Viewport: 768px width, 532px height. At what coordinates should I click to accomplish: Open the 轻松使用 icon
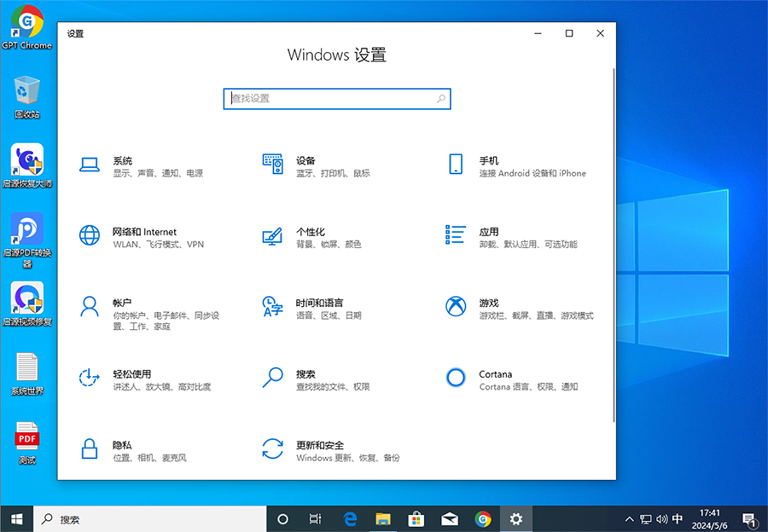click(89, 378)
